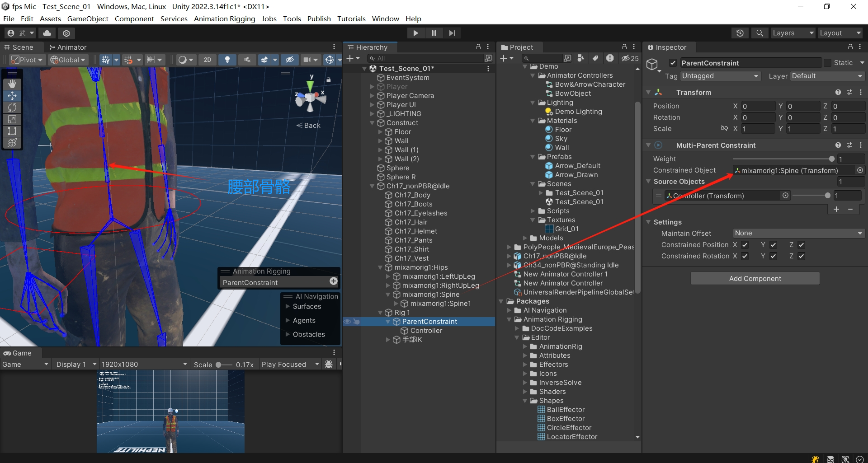The image size is (868, 463).
Task: Click the Play button
Action: [415, 33]
